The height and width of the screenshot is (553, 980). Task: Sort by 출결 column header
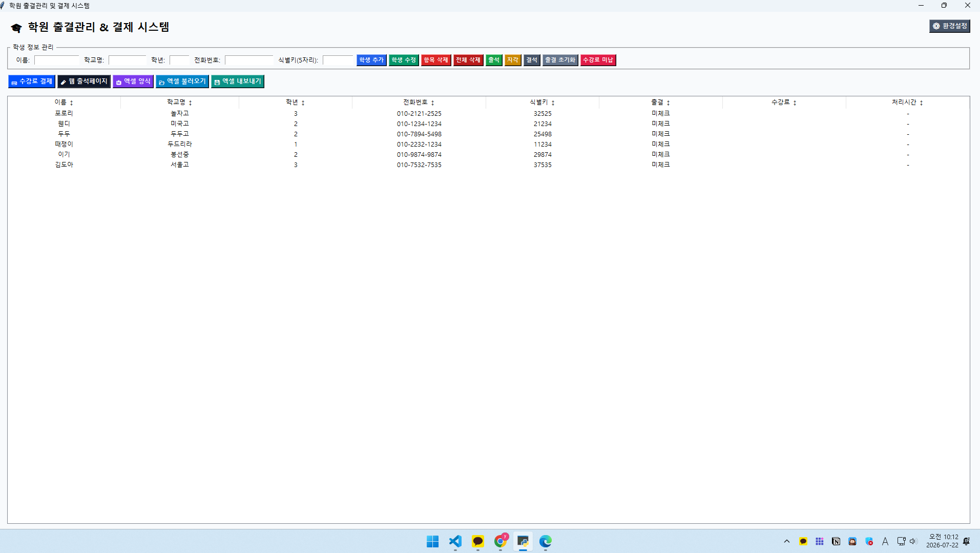661,103
